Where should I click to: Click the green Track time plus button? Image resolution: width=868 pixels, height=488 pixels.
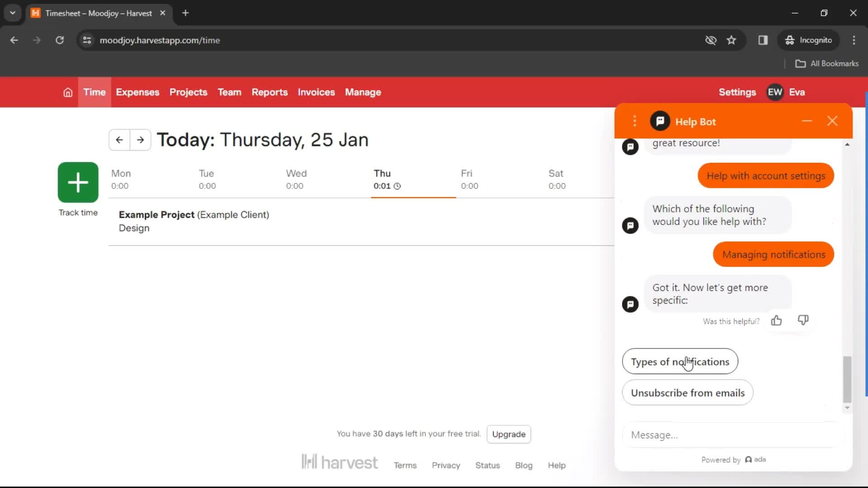(78, 182)
